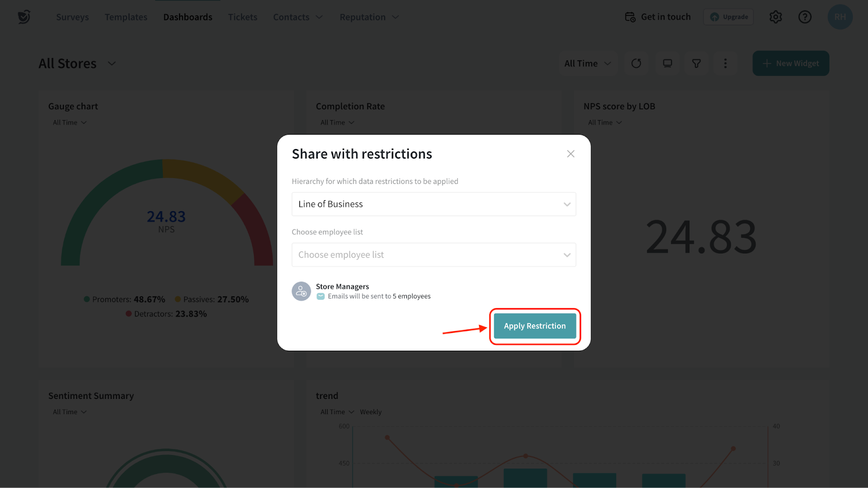This screenshot has height=488, width=868.
Task: Open the three-dot more options menu
Action: pos(725,64)
